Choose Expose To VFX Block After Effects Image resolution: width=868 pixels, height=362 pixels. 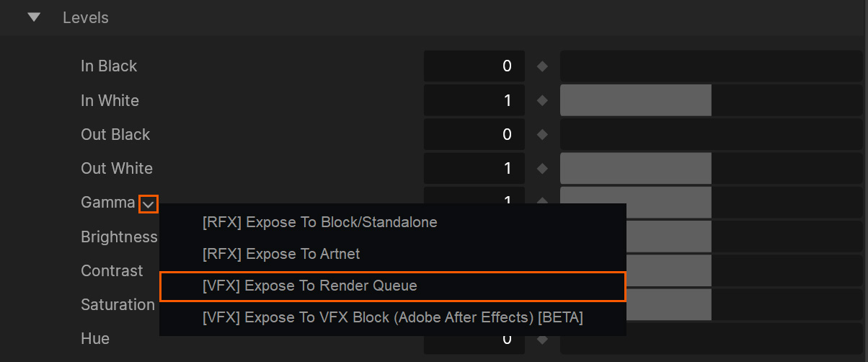[x=393, y=317]
